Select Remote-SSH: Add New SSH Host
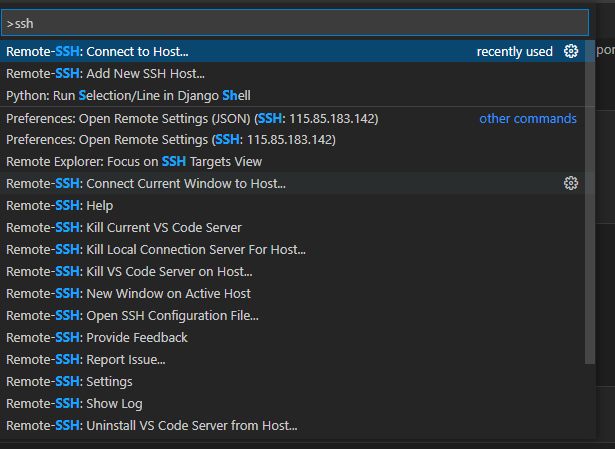 292,73
